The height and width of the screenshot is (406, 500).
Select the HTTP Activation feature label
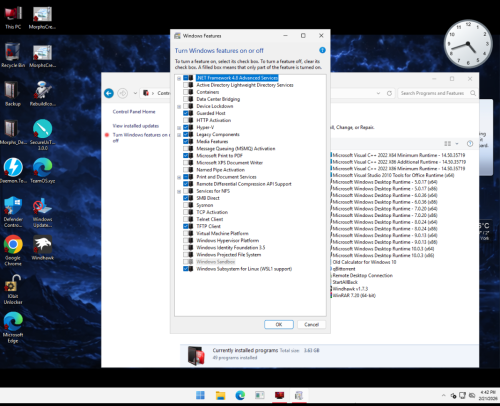[x=214, y=120]
